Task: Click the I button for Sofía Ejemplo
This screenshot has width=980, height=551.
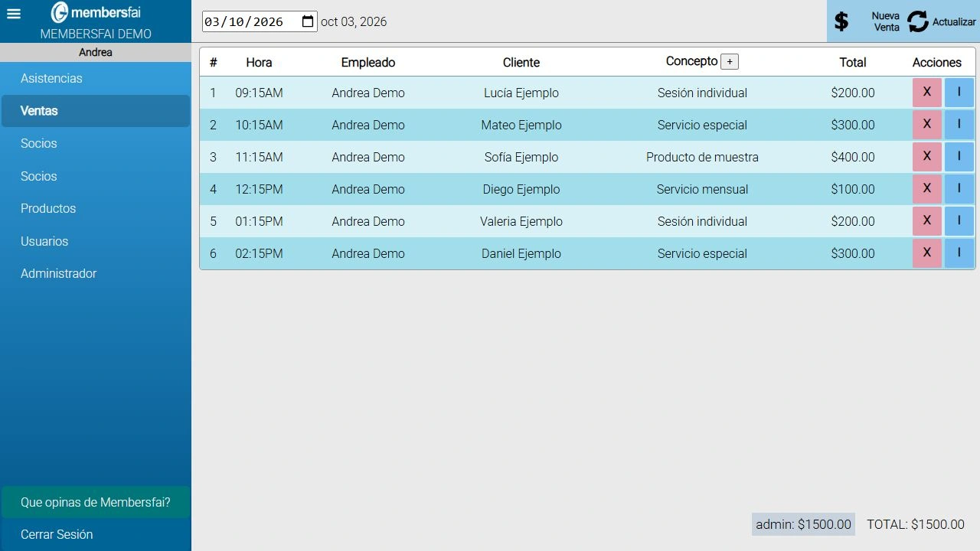Action: click(x=959, y=157)
